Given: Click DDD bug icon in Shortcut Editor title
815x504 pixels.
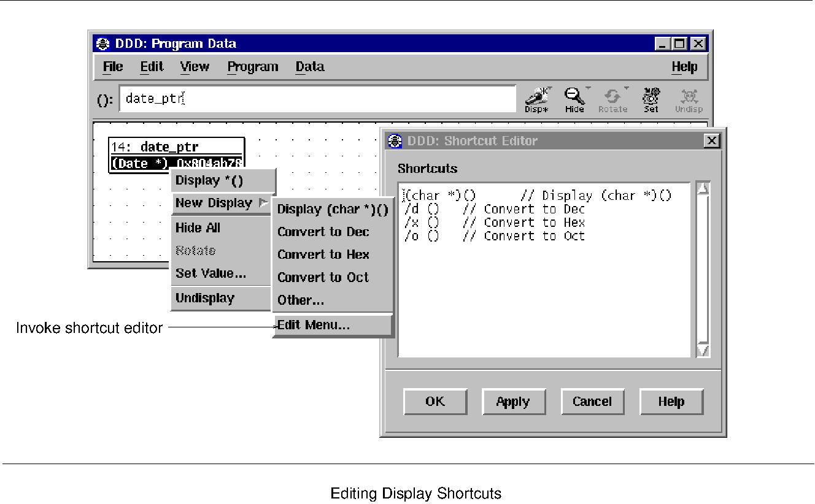Looking at the screenshot, I should (x=396, y=140).
